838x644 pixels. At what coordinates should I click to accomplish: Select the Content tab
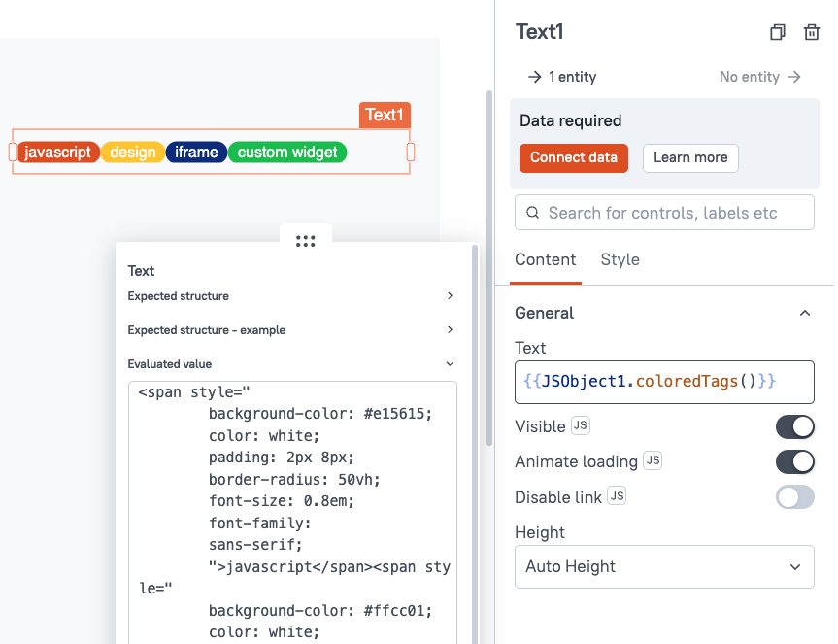545,259
